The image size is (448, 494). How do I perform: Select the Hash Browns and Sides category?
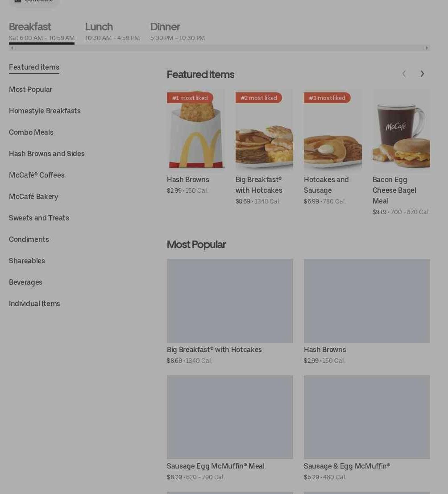coord(46,154)
